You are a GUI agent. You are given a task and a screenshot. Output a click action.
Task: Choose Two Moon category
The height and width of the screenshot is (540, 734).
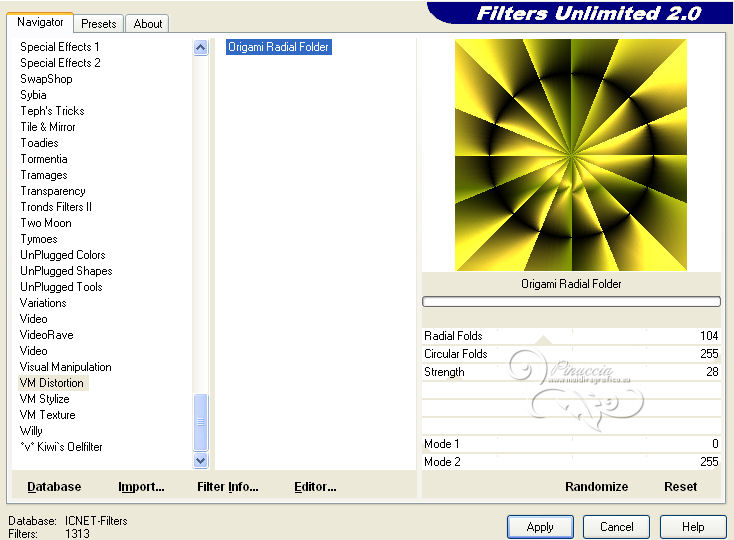46,223
